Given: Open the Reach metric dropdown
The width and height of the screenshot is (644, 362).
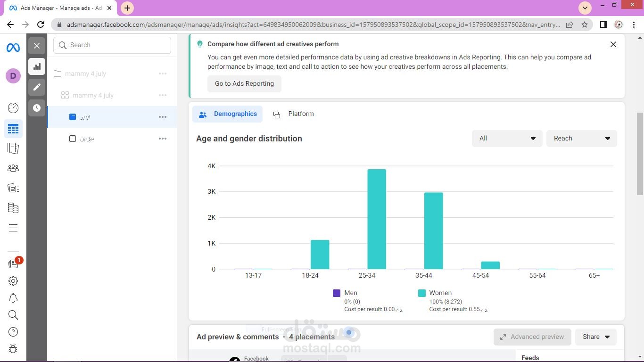Looking at the screenshot, I should tap(582, 139).
